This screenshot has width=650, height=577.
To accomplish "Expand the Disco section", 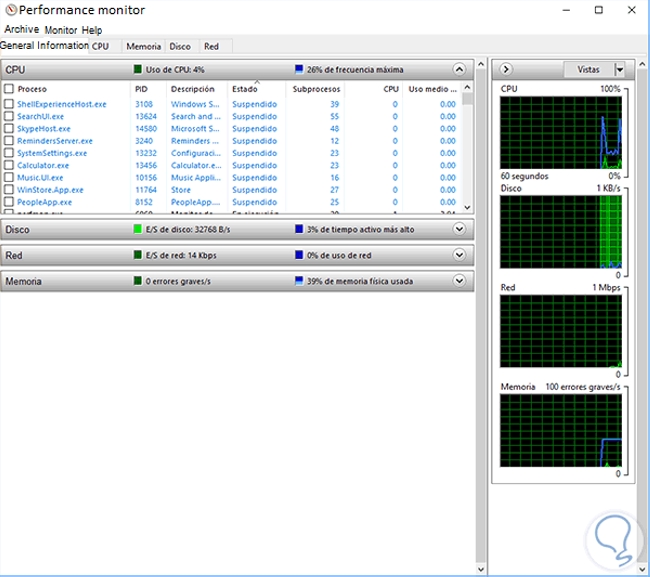I will click(459, 229).
